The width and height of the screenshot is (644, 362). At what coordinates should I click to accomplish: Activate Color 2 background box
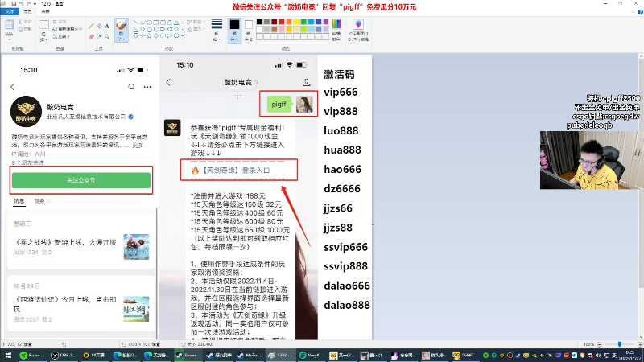tap(249, 30)
